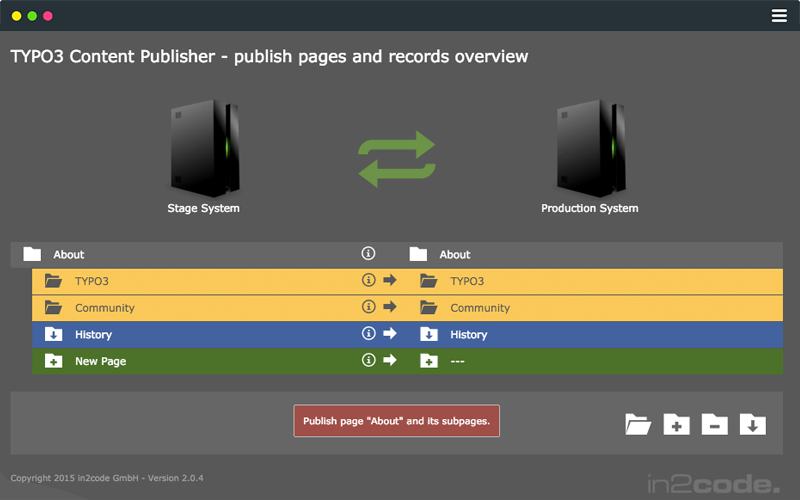Click the add-folder plus icon in bottom toolbar
This screenshot has width=800, height=500.
click(x=677, y=424)
